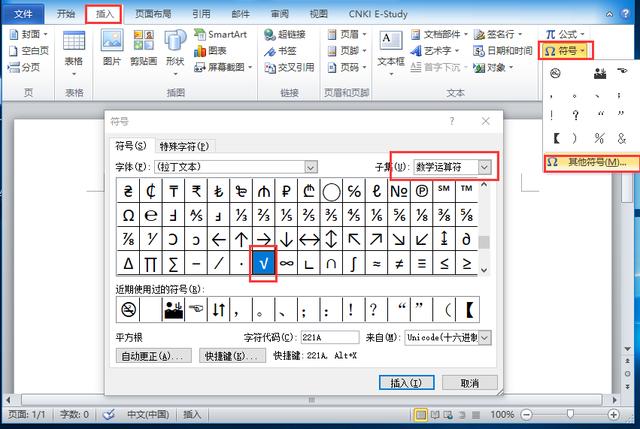Click the 字符代码 221A input field
This screenshot has height=429, width=640.
330,338
